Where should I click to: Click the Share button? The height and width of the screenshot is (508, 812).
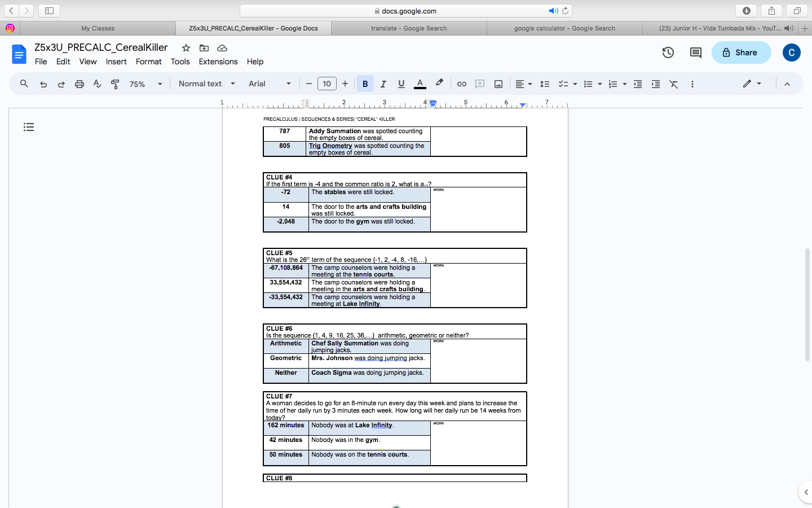pos(741,52)
